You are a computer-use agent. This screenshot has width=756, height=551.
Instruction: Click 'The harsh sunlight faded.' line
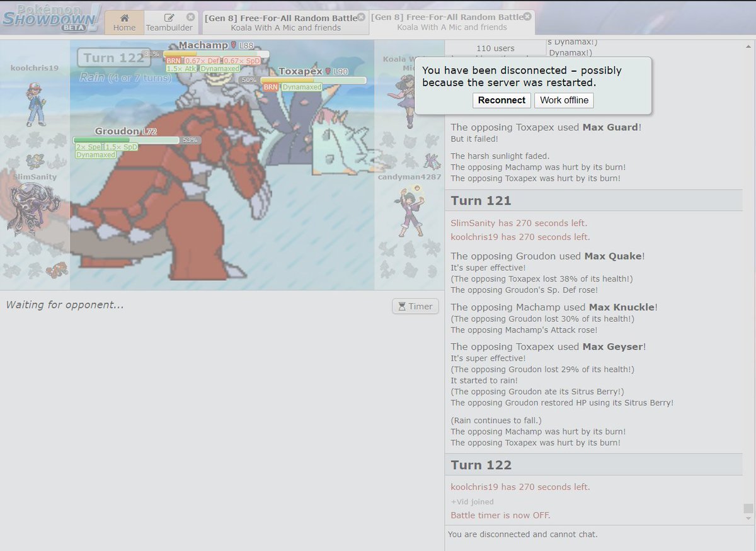[x=500, y=156]
